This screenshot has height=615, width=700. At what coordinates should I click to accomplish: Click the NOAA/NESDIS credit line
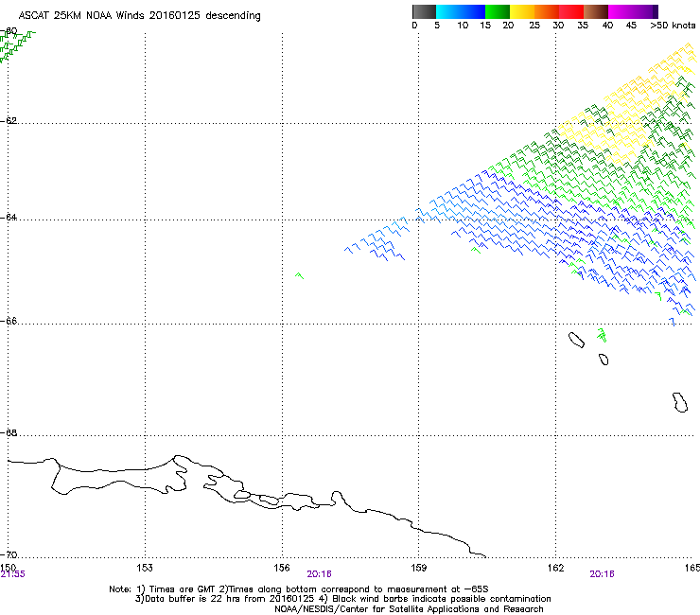click(x=409, y=609)
